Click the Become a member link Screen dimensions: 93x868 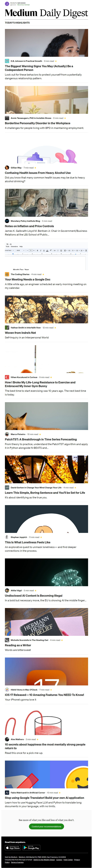[23, 5]
